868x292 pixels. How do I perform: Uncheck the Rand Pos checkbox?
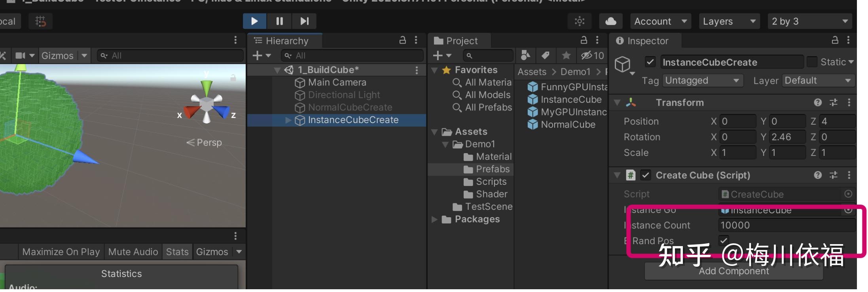click(x=724, y=240)
